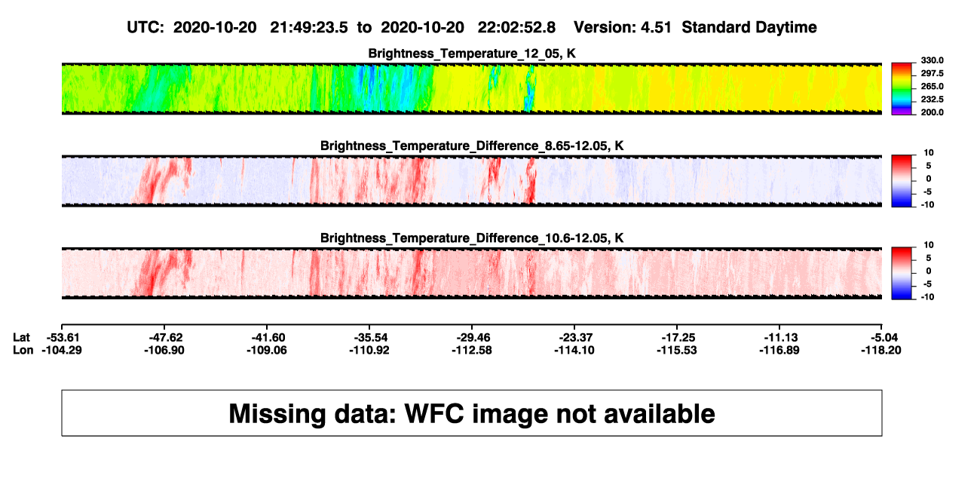980x503 pixels.
Task: Click longitude value -118.20
Action: pyautogui.click(x=882, y=350)
